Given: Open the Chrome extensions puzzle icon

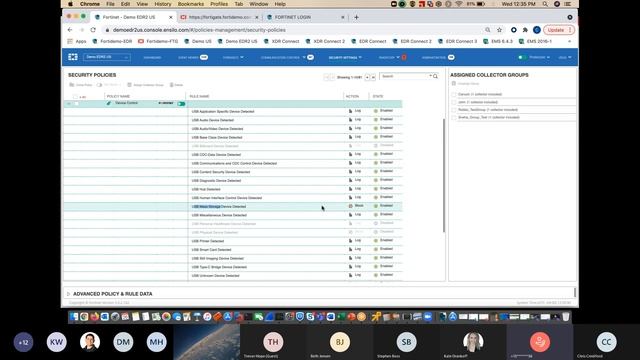Looking at the screenshot, I should coord(525,30).
